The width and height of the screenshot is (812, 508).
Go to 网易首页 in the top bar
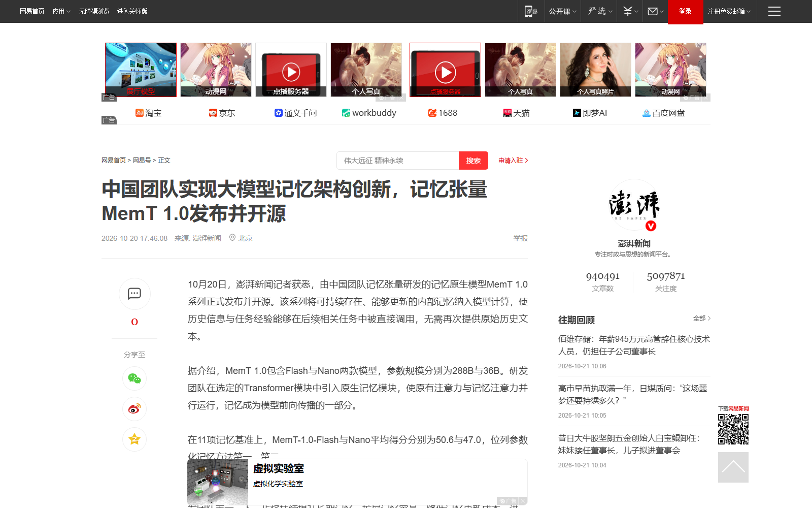pyautogui.click(x=32, y=11)
